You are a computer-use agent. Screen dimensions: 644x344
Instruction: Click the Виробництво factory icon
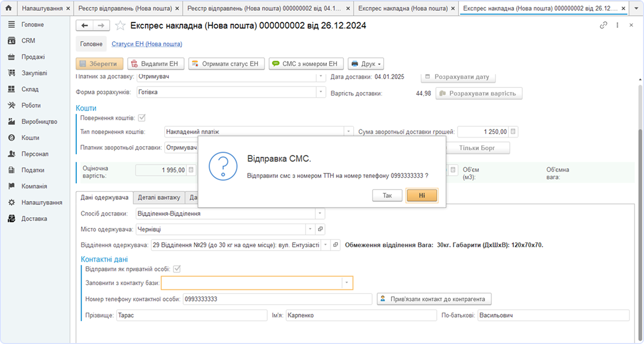coord(12,122)
